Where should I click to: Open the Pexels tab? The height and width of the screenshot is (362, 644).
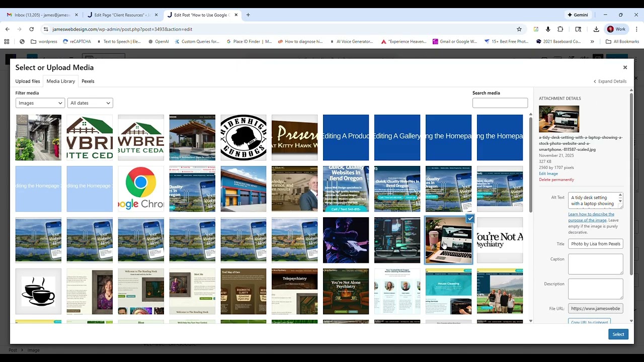[x=88, y=81]
